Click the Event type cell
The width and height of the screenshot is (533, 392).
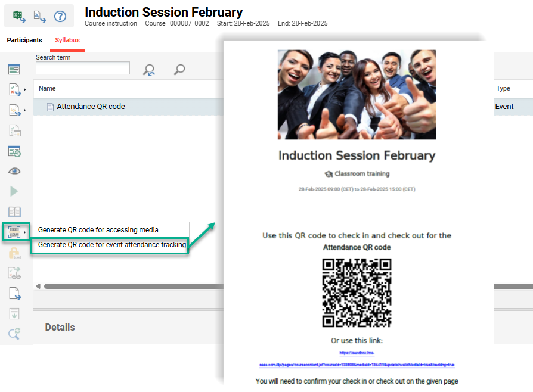(504, 107)
